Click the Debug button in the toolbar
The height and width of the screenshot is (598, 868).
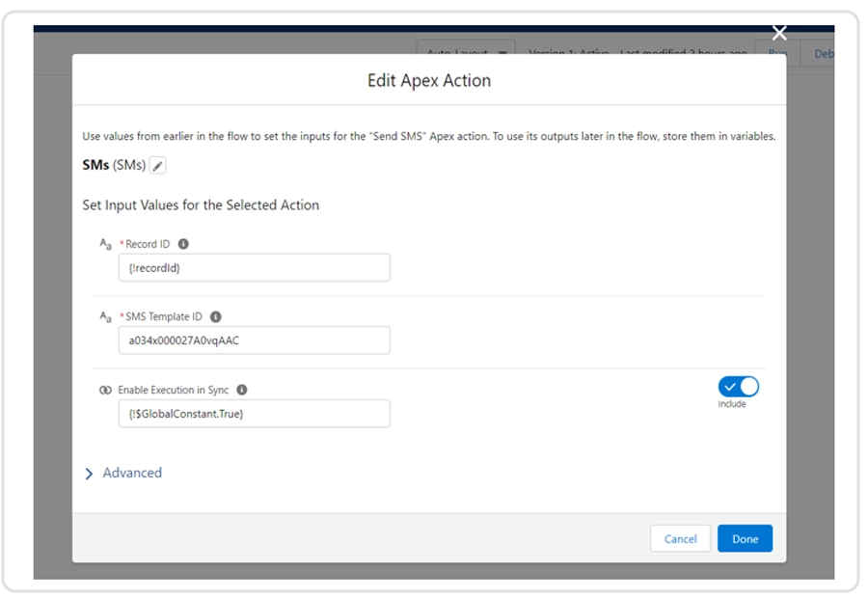pos(823,53)
